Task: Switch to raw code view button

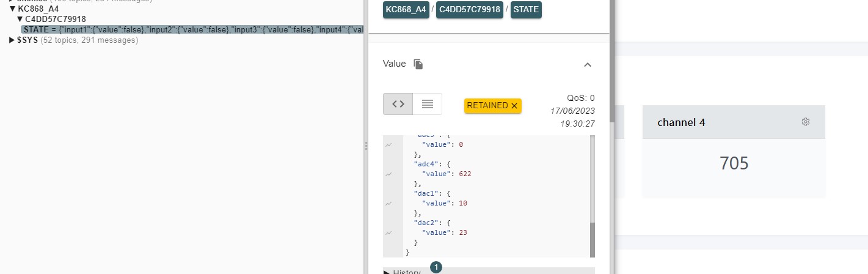Action: pos(398,104)
